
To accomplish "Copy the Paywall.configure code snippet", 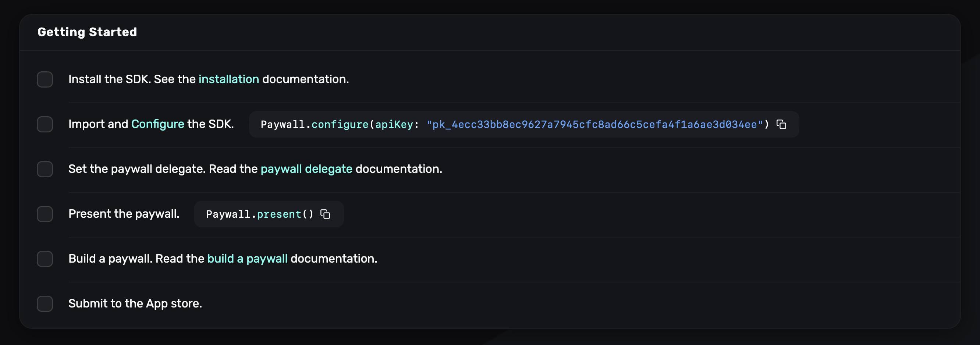I will click(x=781, y=124).
